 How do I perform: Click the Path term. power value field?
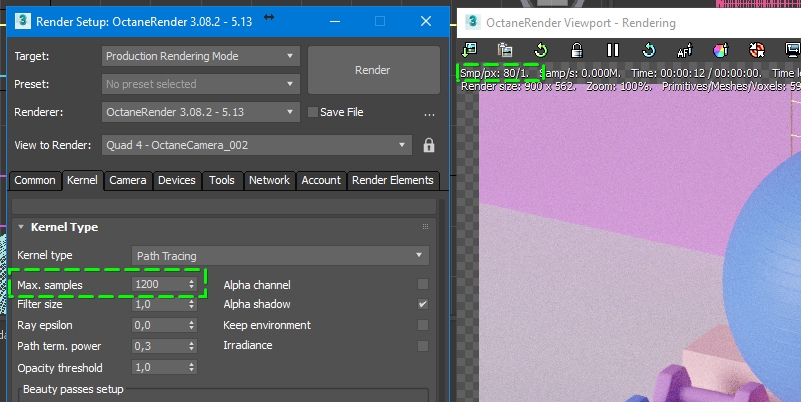pos(159,346)
